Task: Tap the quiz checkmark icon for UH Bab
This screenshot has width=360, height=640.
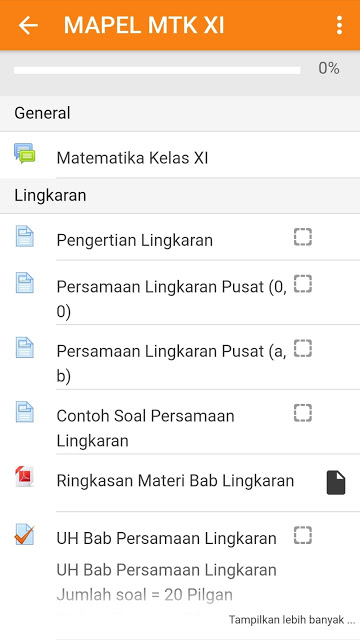Action: 24,535
